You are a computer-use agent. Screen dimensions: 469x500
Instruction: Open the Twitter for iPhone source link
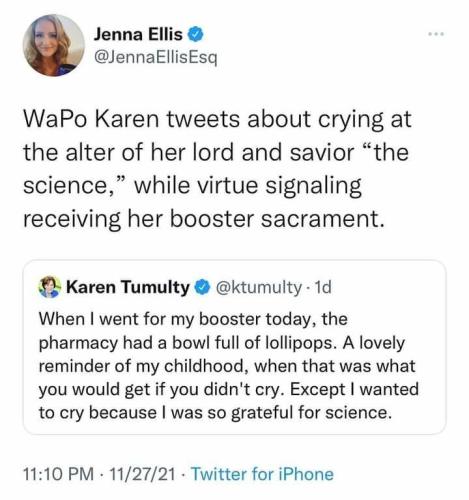point(262,474)
